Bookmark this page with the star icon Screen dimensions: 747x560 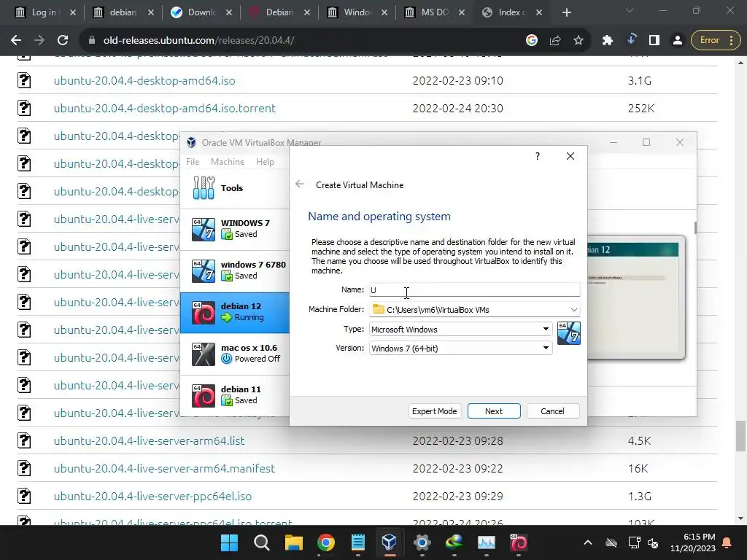578,41
